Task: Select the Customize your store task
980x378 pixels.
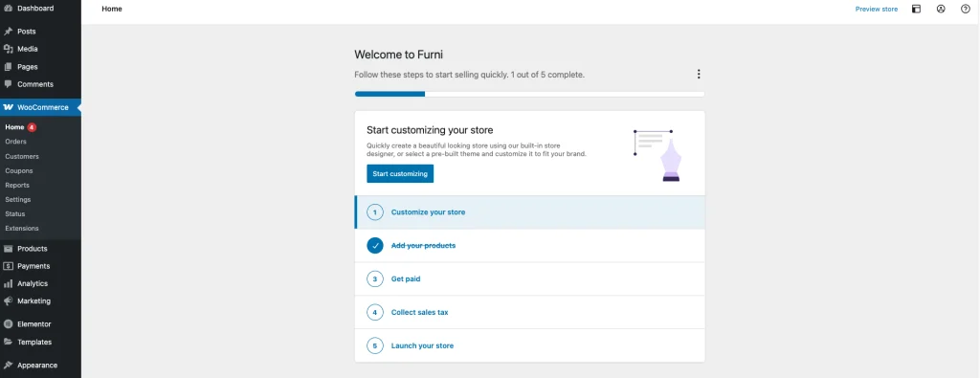Action: pyautogui.click(x=530, y=212)
